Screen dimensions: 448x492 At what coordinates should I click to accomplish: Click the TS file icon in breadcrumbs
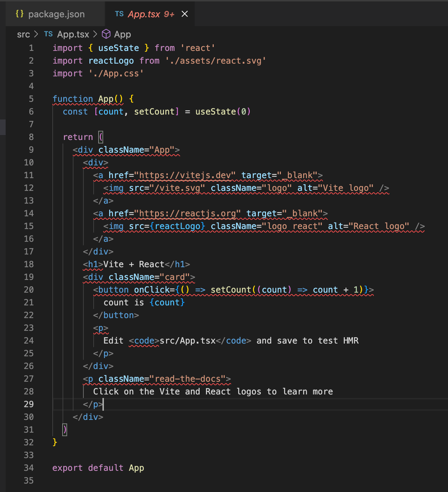pos(48,34)
